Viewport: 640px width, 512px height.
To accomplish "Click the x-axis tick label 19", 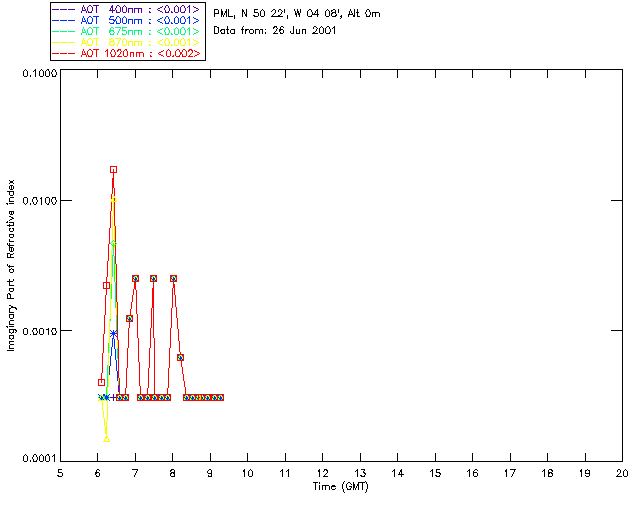I will (585, 473).
